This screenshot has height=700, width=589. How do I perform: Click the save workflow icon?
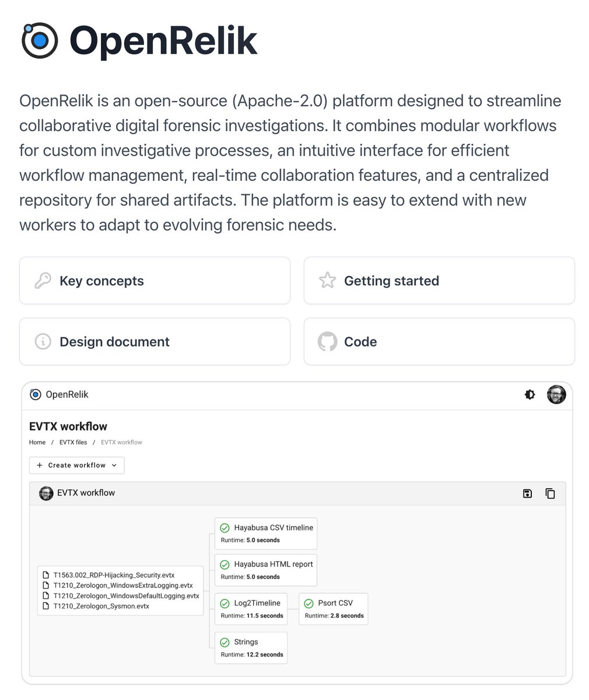coord(527,494)
